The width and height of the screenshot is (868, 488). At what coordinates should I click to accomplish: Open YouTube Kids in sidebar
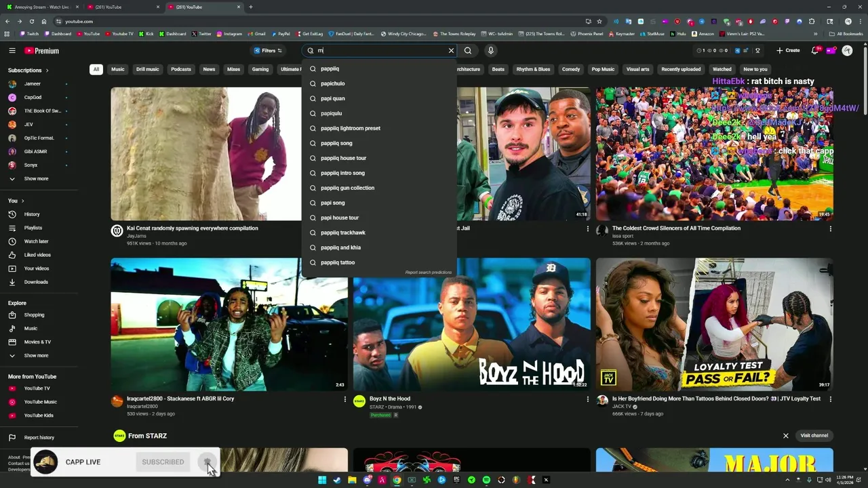pos(39,415)
